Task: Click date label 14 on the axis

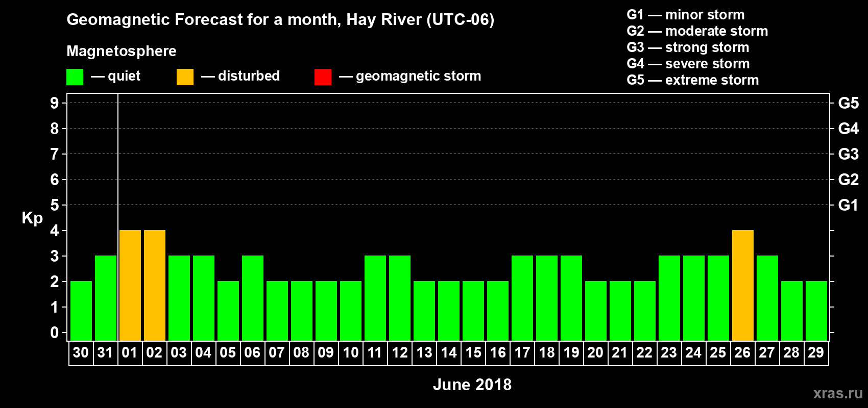Action: pos(448,352)
